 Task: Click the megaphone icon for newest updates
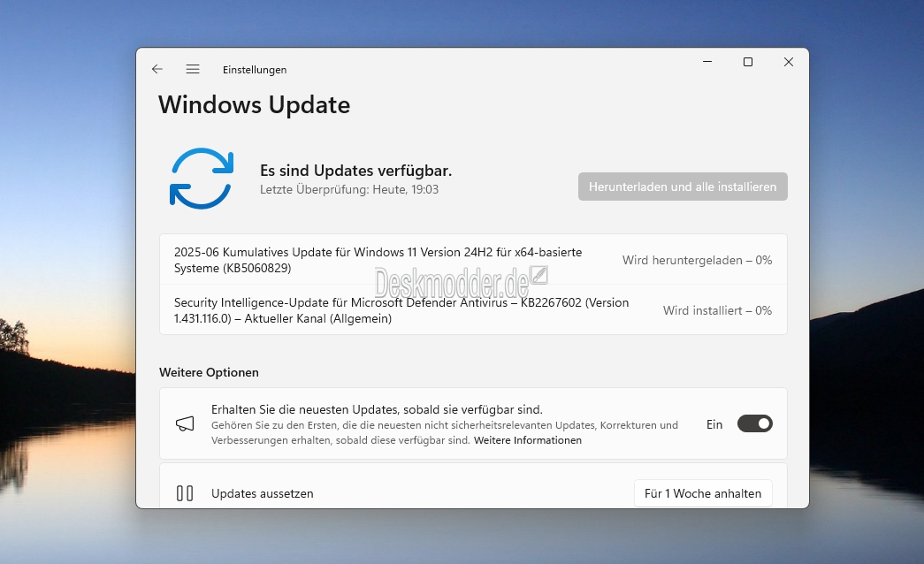point(185,423)
